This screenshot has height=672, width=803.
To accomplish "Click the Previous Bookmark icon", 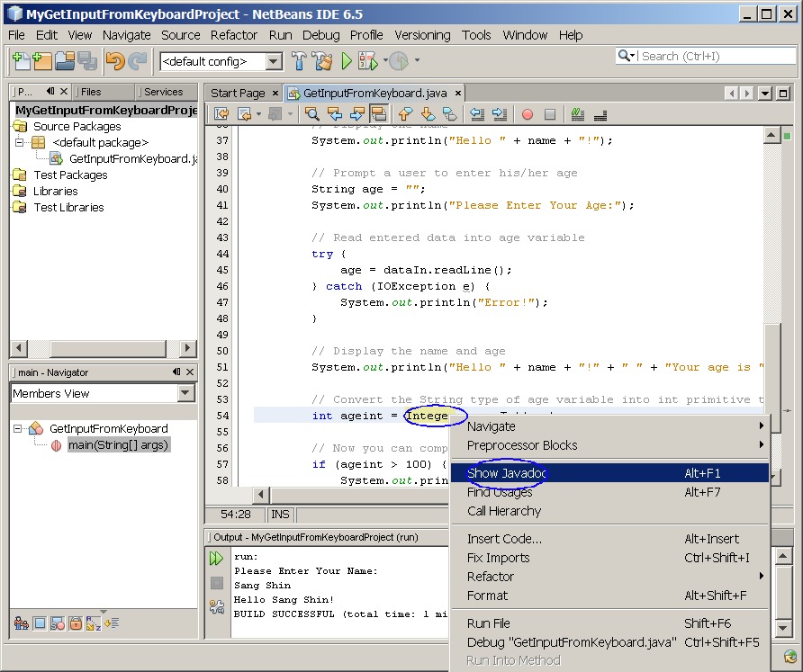I will (x=406, y=114).
